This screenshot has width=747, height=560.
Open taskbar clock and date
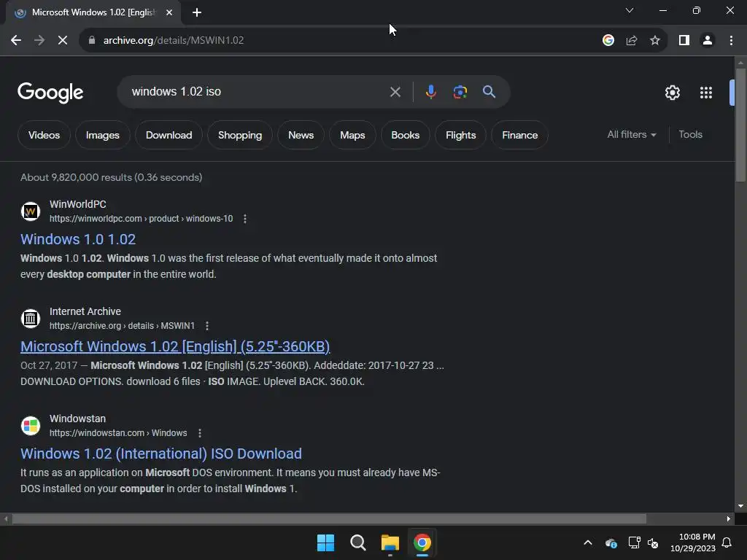click(x=693, y=542)
